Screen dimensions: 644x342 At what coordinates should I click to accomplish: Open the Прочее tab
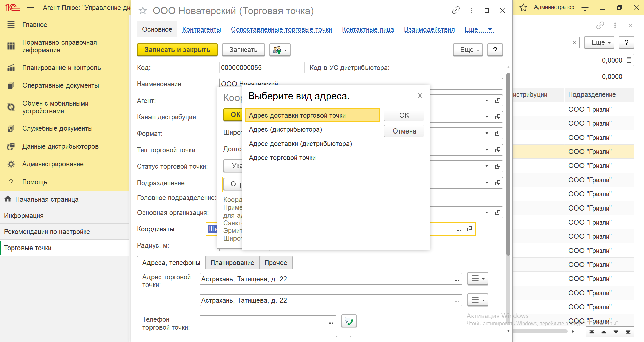click(275, 263)
